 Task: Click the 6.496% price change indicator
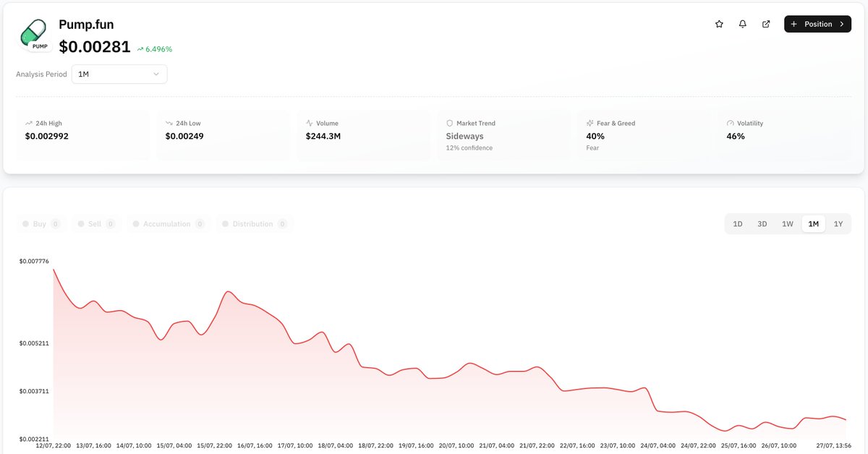click(154, 49)
